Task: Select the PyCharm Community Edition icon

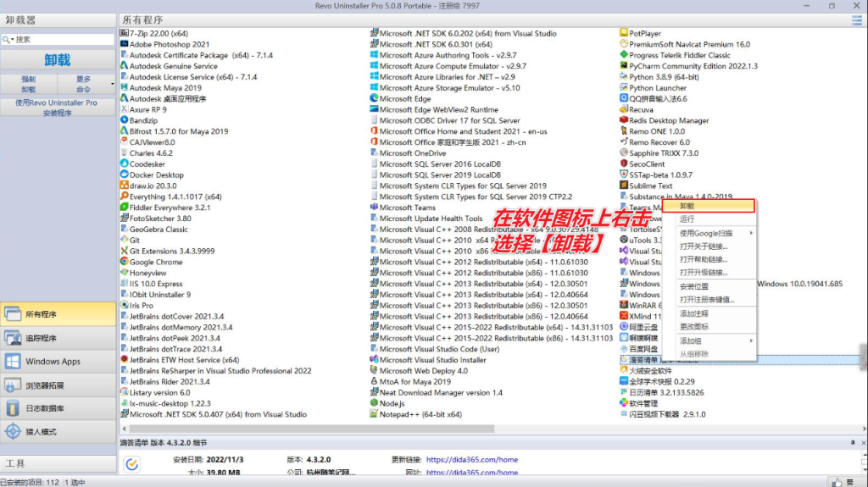Action: pos(624,66)
